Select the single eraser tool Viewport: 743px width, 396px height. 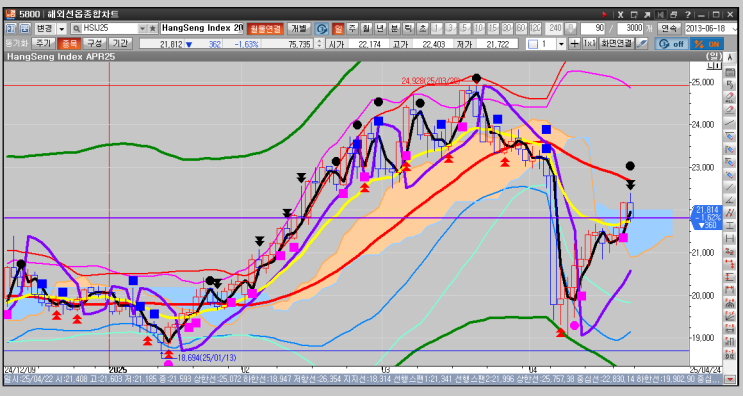pos(729,110)
